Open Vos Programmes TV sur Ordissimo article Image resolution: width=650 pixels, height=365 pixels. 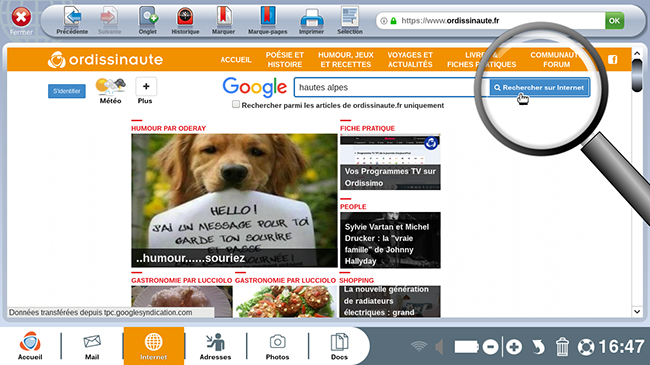[x=390, y=162]
